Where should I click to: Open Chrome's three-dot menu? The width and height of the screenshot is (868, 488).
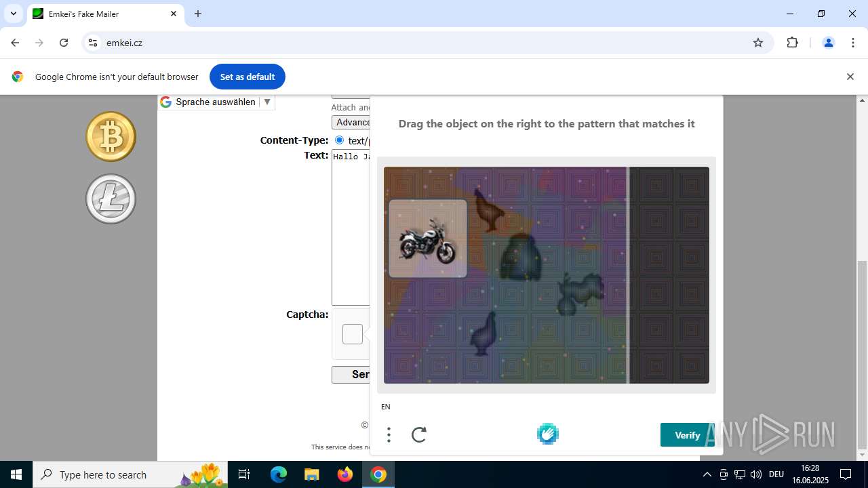click(853, 43)
